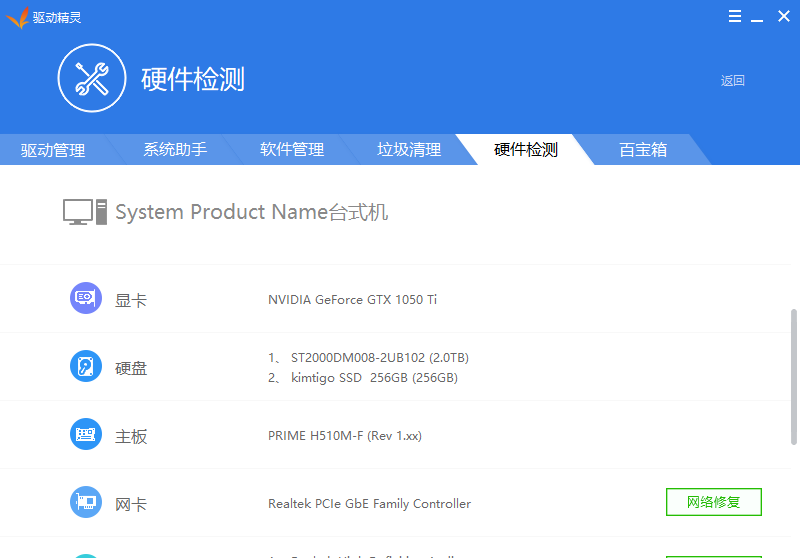The height and width of the screenshot is (560, 800).
Task: Click the 网卡 label
Action: [x=131, y=504]
